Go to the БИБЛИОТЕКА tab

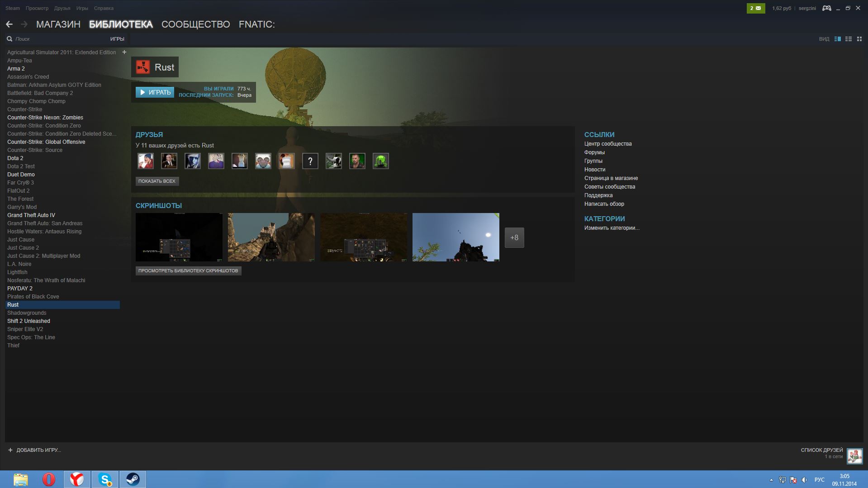(x=121, y=24)
